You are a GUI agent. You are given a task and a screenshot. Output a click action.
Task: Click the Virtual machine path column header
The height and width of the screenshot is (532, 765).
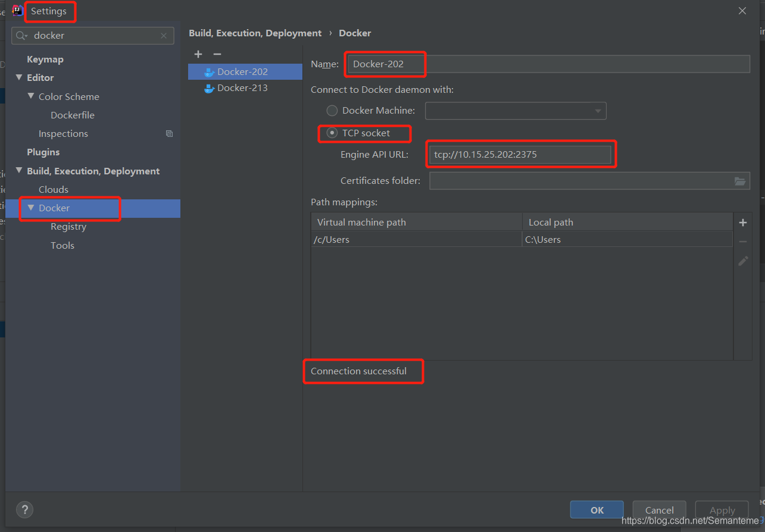(417, 222)
